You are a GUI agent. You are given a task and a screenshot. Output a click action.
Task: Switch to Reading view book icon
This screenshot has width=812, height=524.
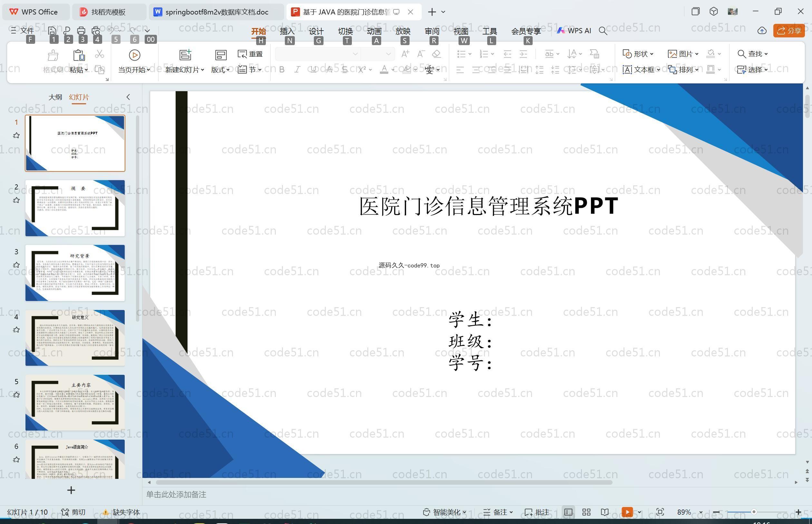604,512
